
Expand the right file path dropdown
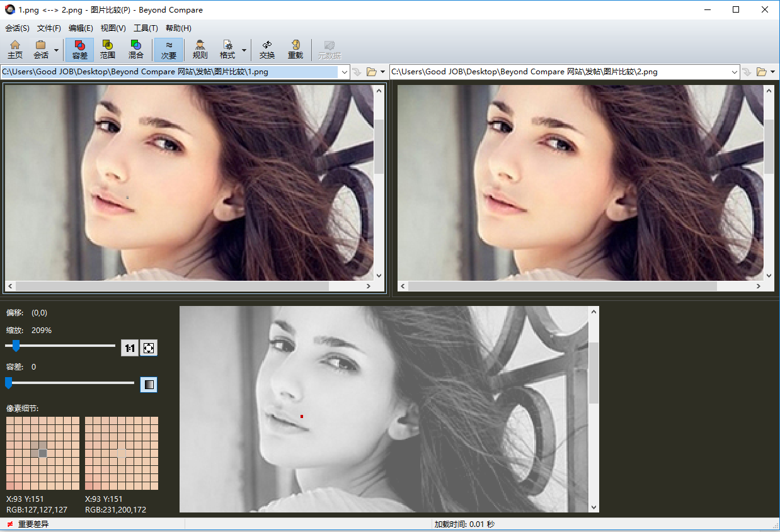point(734,72)
